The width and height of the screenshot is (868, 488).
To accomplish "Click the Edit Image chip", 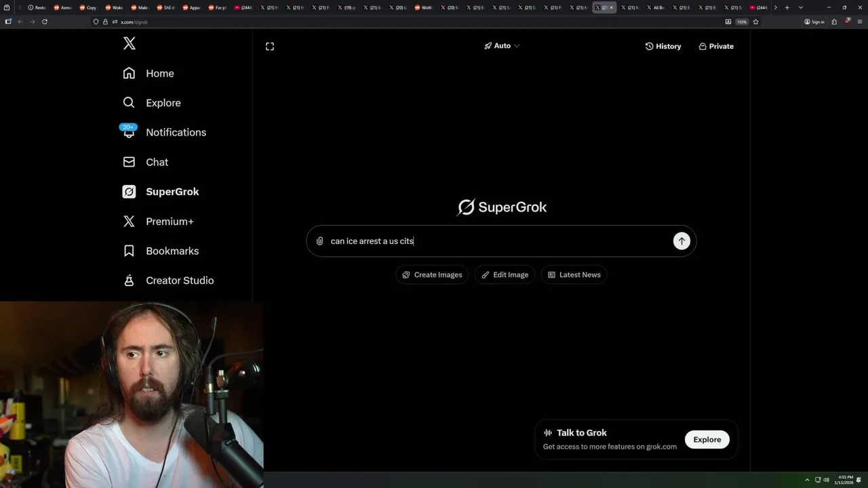I will (x=505, y=274).
